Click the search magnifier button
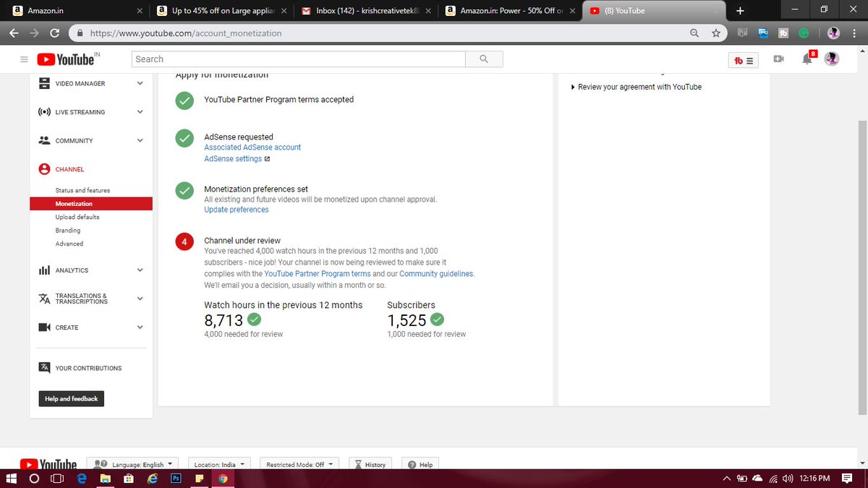868x488 pixels. [484, 59]
